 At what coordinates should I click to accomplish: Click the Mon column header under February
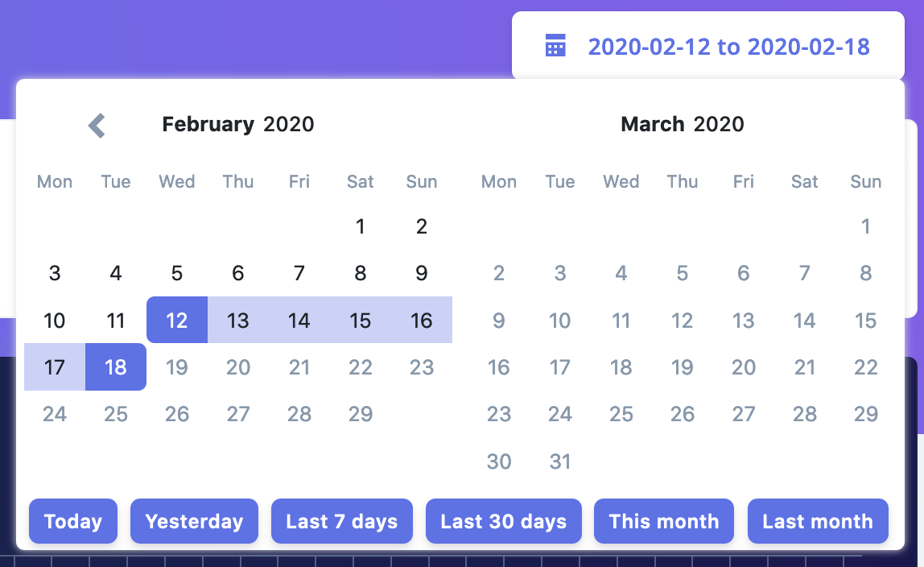(54, 181)
